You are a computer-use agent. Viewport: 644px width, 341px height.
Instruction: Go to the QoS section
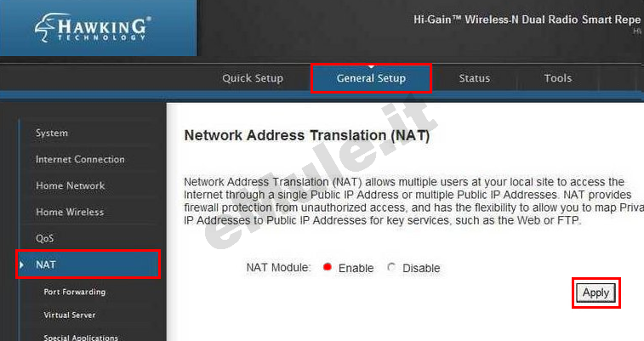point(44,238)
